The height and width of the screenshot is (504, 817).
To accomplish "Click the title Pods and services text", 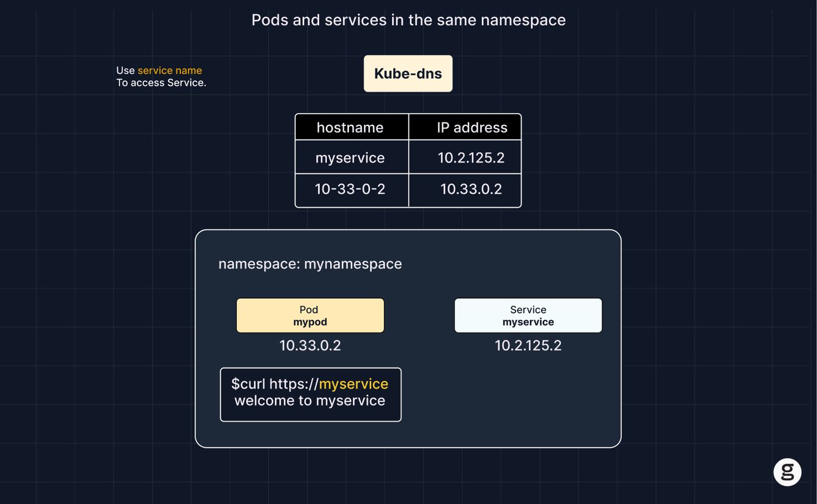I will click(x=408, y=20).
